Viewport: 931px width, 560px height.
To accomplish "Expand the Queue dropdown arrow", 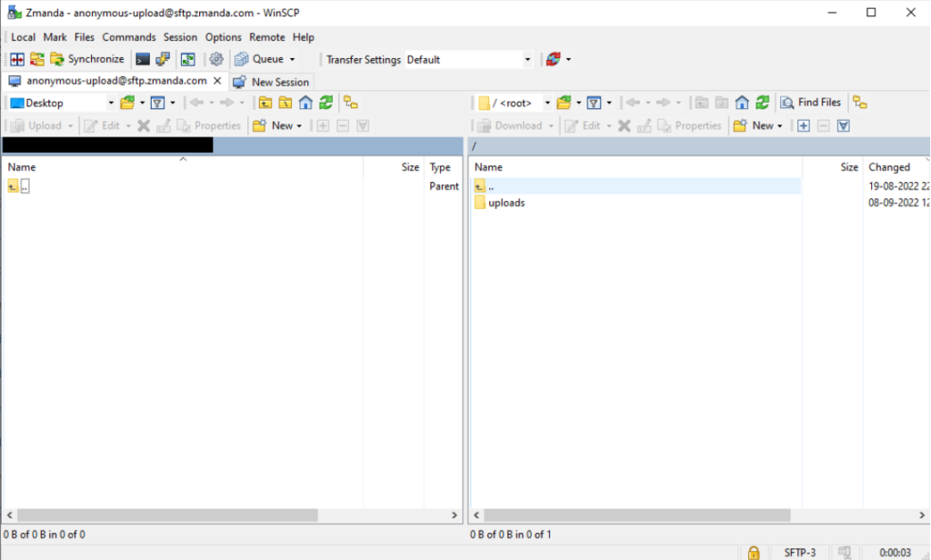I will tap(292, 59).
